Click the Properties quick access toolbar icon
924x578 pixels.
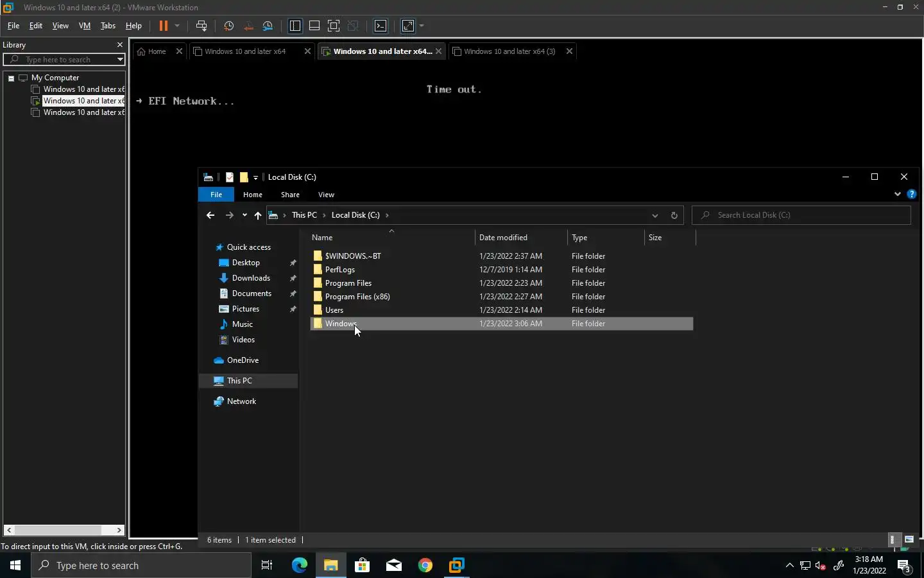[x=230, y=177]
